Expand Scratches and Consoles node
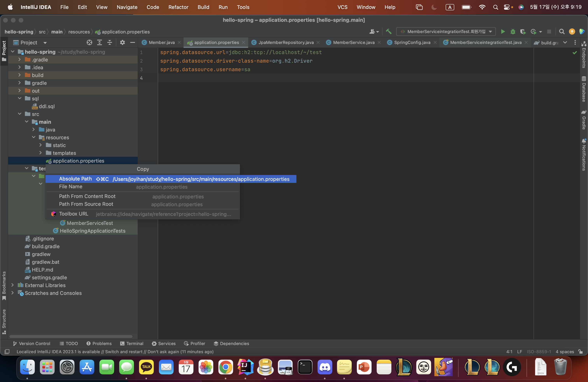This screenshot has width=588, height=382. point(12,293)
